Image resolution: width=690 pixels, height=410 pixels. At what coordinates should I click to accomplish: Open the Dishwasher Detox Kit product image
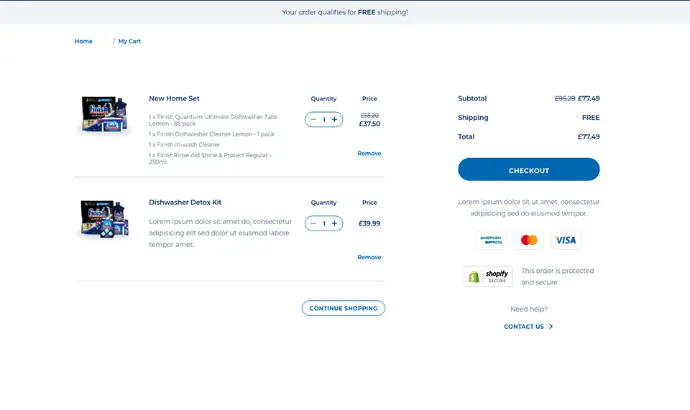[x=104, y=219]
